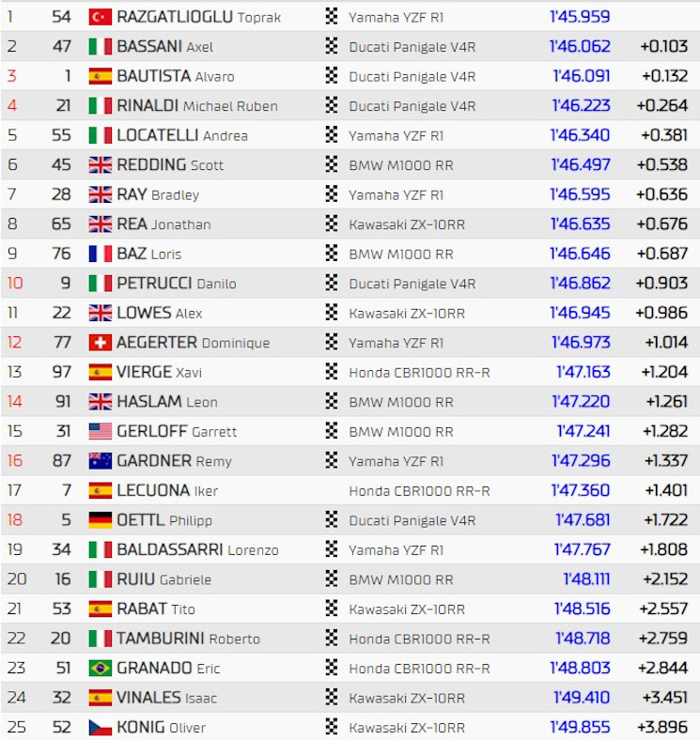Click the red position number 18
Viewport: 700px width, 740px height.
pos(15,520)
